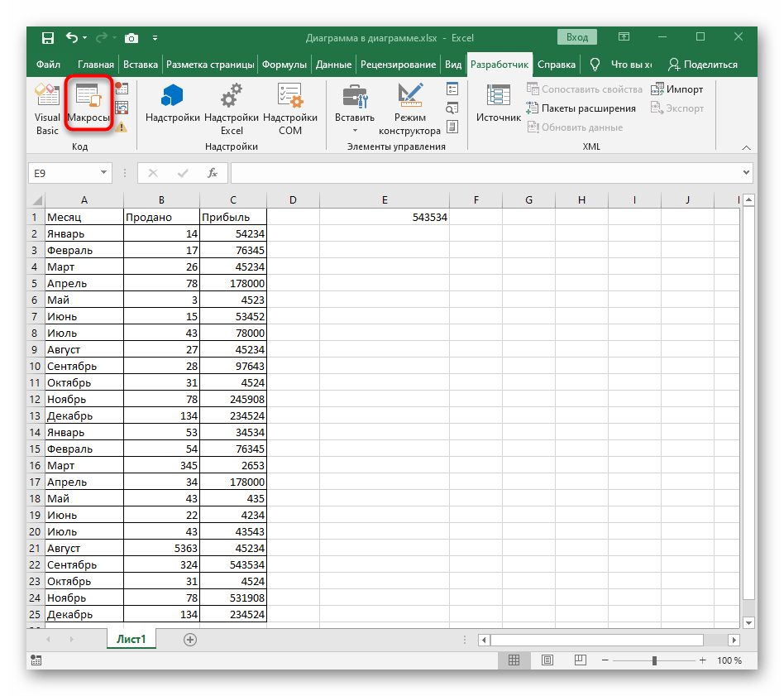Click the Вход sign-in button
This screenshot has width=784, height=696.
point(577,37)
